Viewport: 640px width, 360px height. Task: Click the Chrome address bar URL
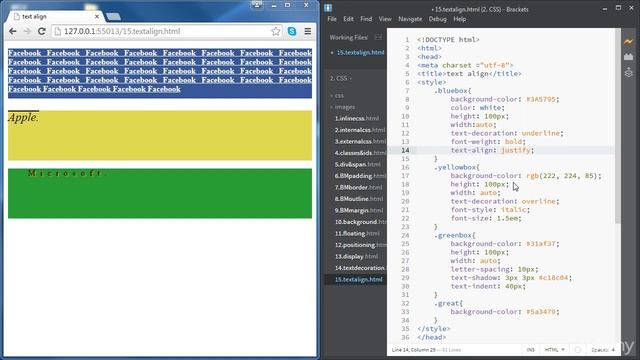point(122,31)
